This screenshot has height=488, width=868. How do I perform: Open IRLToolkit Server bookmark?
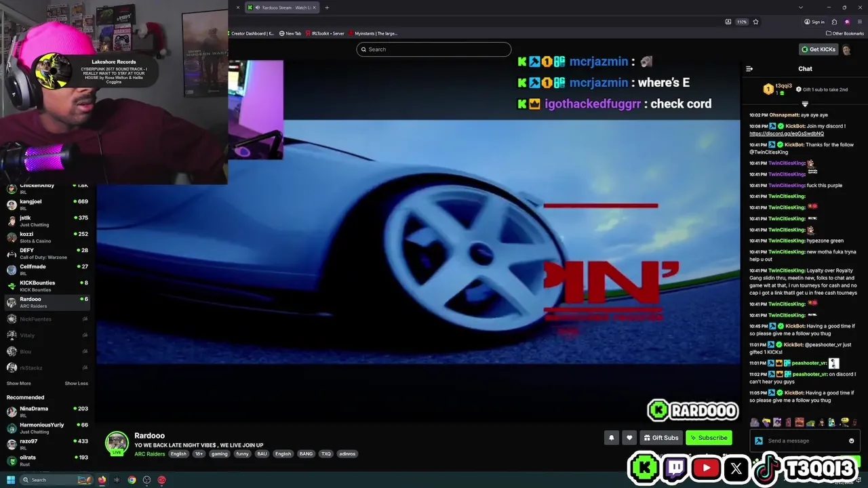pyautogui.click(x=325, y=33)
